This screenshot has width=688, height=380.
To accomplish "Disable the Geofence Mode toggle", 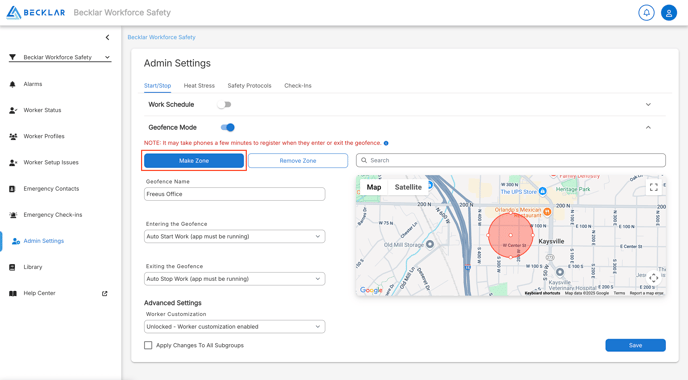I will (228, 127).
